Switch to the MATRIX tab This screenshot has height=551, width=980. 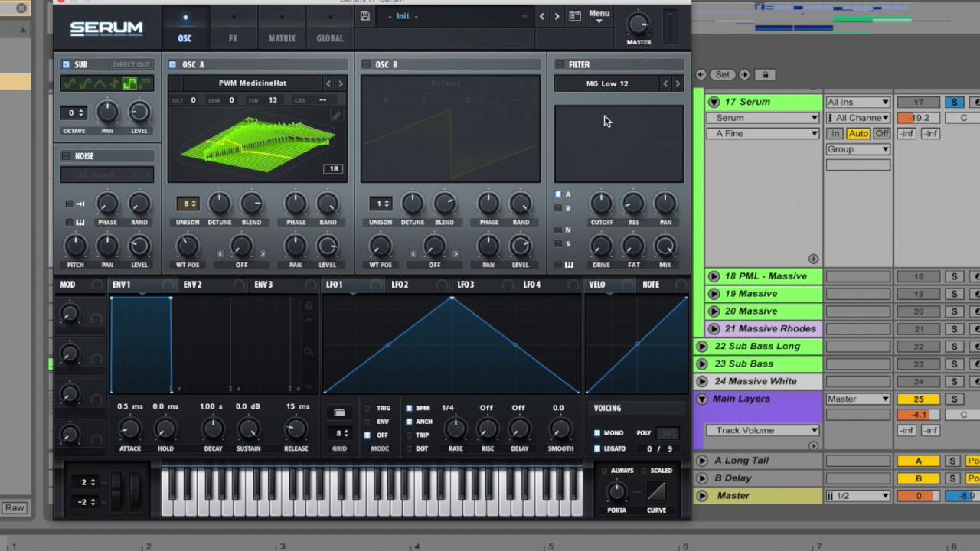[282, 37]
